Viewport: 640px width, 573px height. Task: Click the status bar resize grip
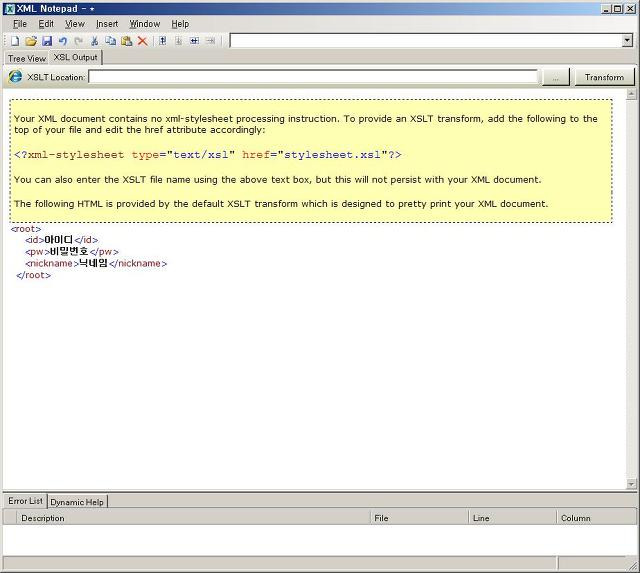pyautogui.click(x=632, y=564)
